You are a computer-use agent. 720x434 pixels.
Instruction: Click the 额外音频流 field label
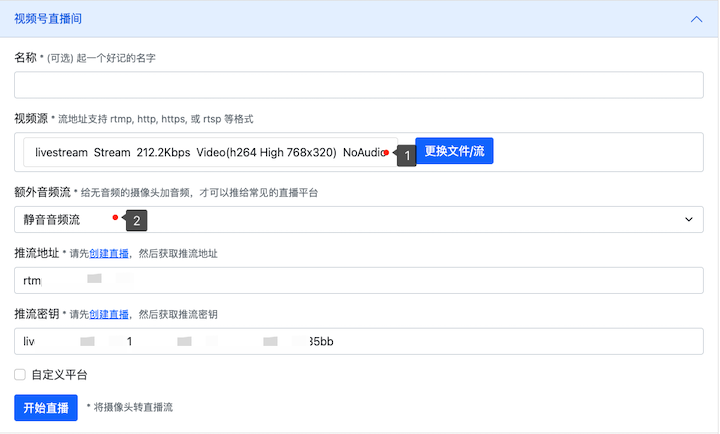42,191
